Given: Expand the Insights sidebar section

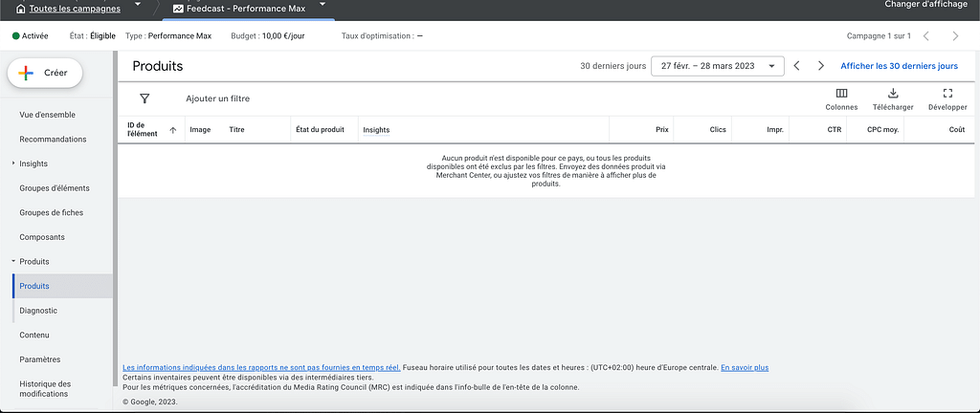Looking at the screenshot, I should 13,163.
